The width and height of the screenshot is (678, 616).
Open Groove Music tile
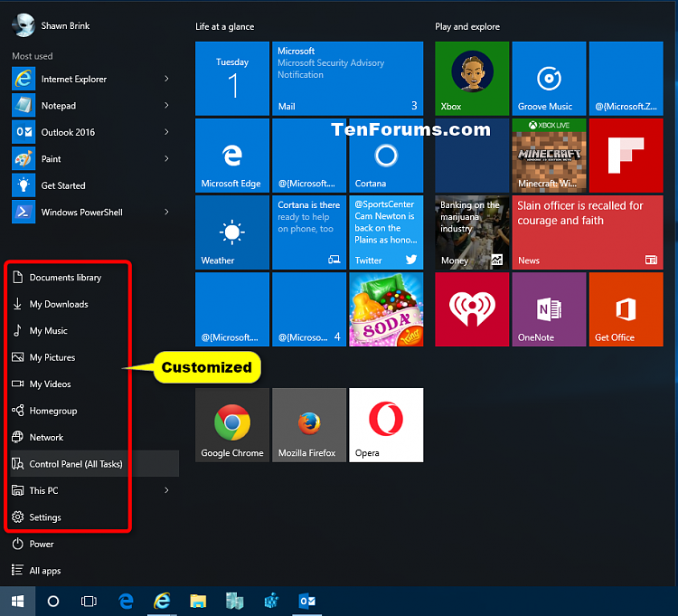tap(549, 79)
